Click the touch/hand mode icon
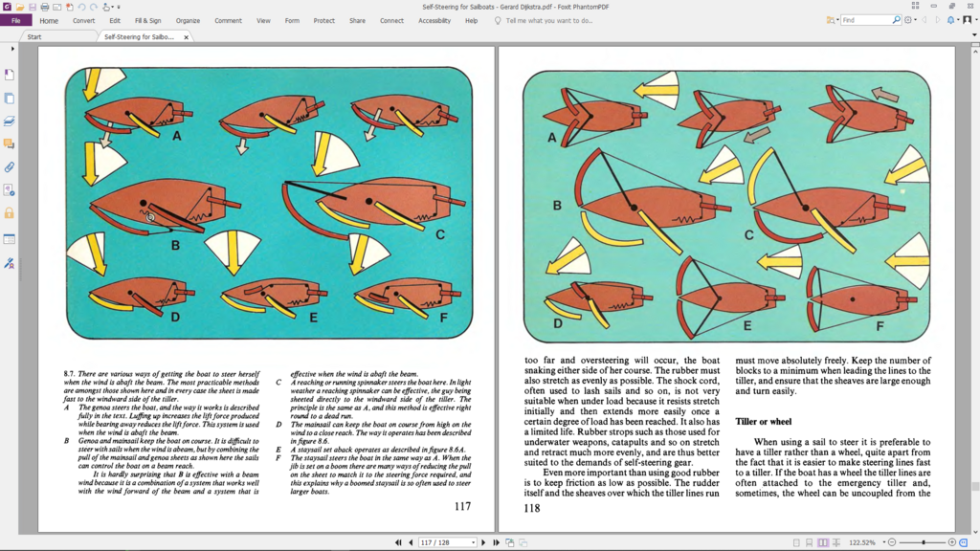Image resolution: width=980 pixels, height=551 pixels. click(106, 7)
